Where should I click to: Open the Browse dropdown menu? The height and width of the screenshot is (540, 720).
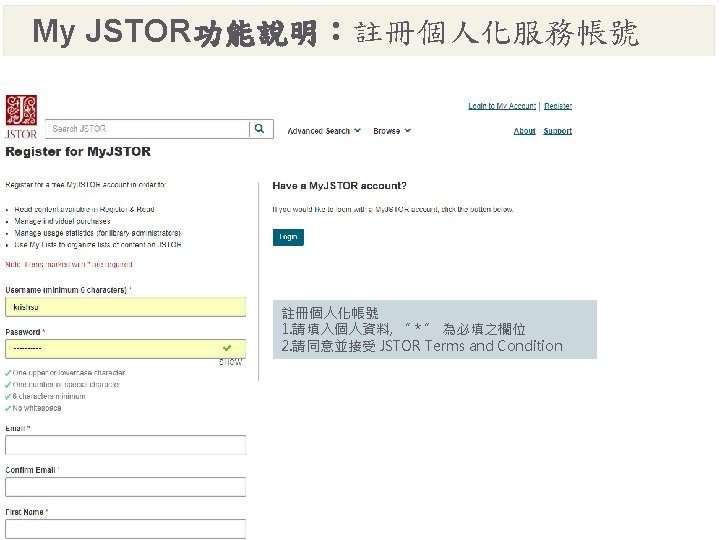(x=392, y=131)
